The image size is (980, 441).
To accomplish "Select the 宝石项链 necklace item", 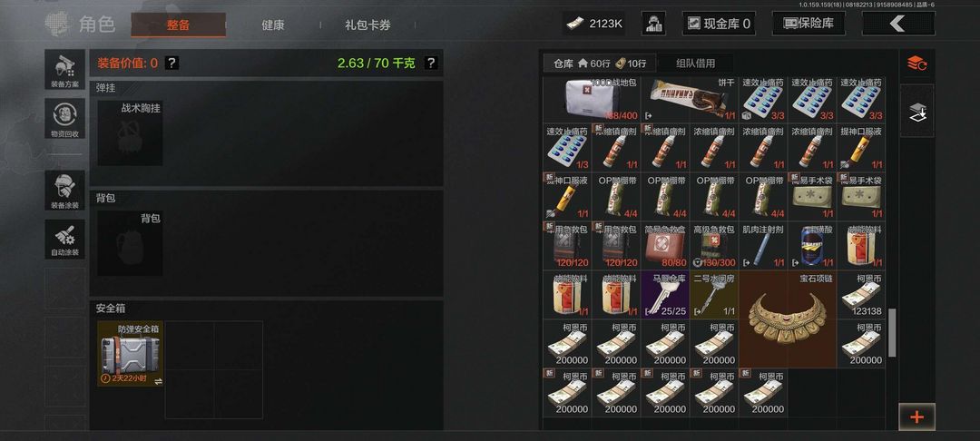I will (x=788, y=319).
